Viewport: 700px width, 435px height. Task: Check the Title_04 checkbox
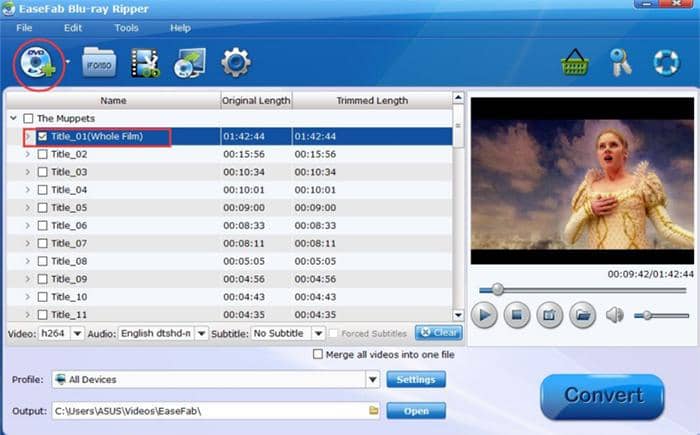click(42, 190)
